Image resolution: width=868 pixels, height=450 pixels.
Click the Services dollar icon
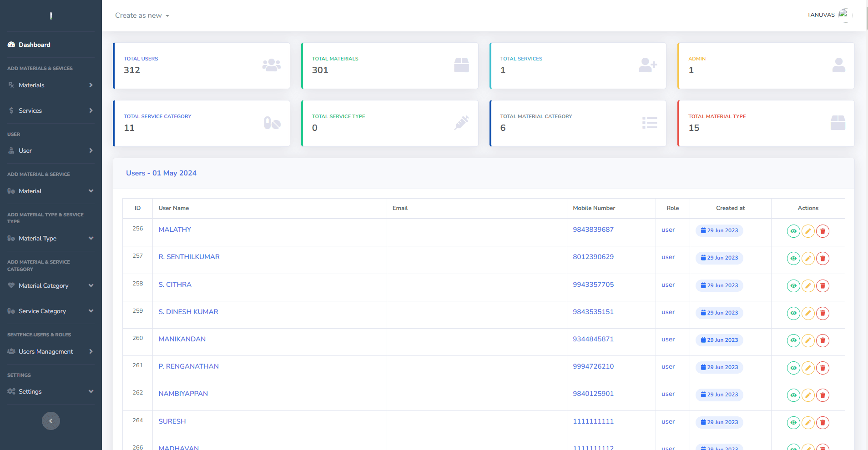click(11, 110)
